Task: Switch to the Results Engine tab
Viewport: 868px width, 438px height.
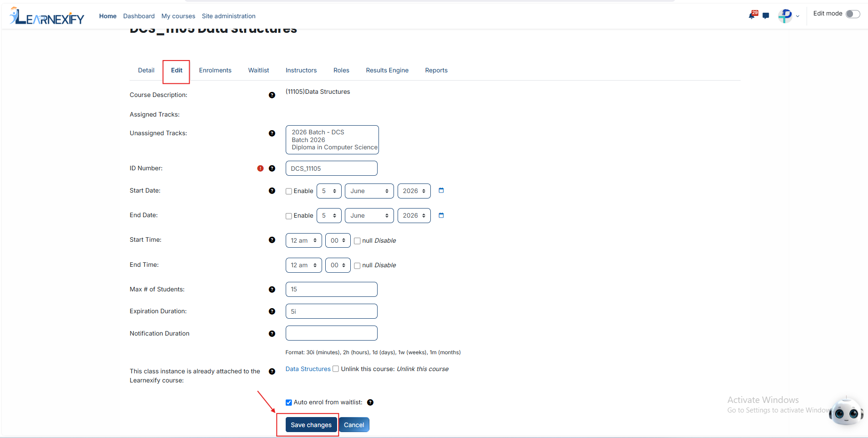Action: 387,70
